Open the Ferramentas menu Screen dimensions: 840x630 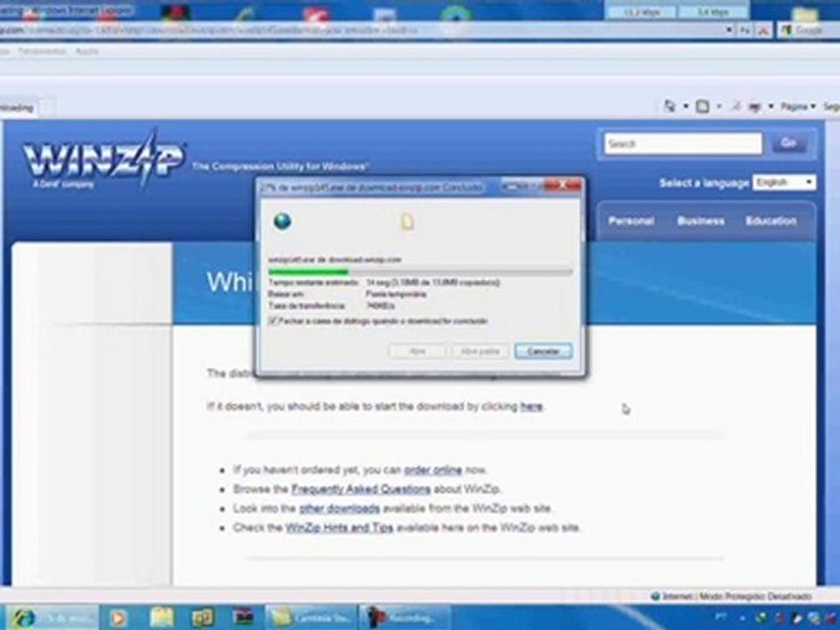[x=42, y=52]
